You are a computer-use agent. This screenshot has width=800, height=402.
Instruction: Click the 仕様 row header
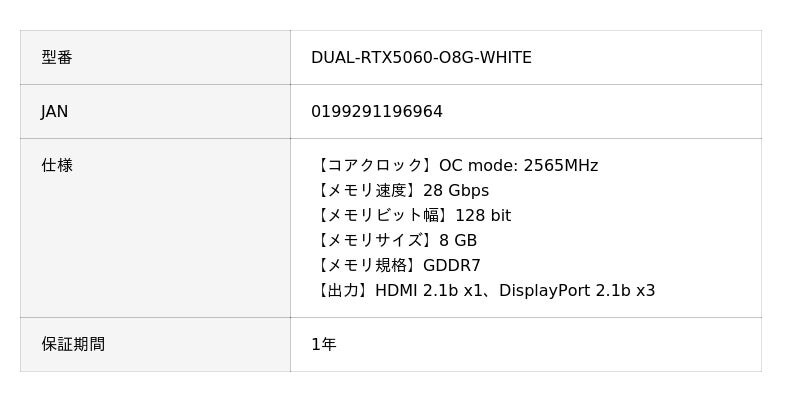pos(57,166)
